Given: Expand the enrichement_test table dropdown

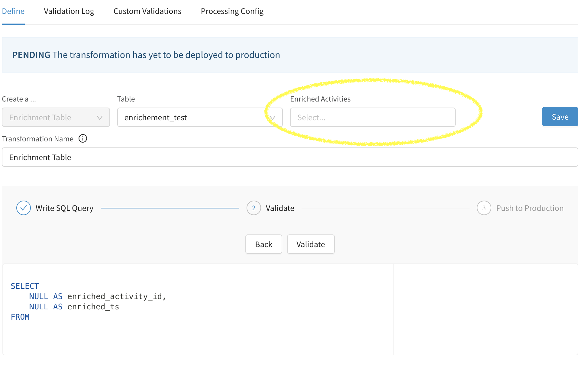Looking at the screenshot, I should click(199, 118).
